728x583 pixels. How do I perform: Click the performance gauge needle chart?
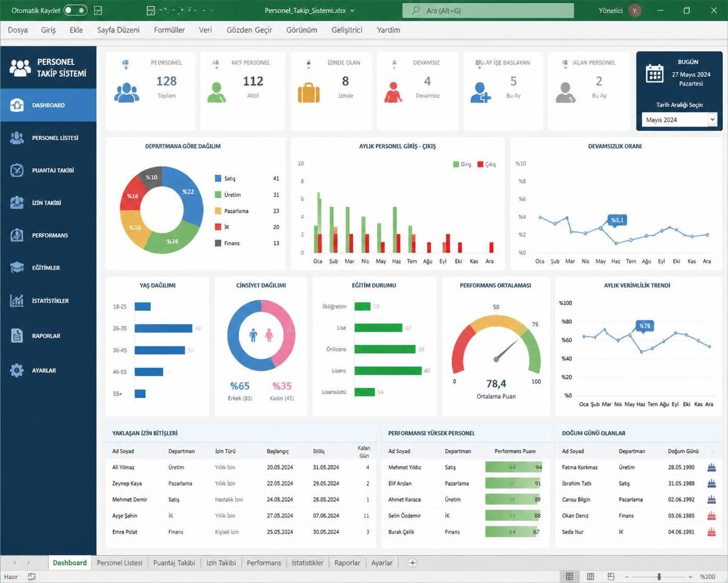pos(496,344)
